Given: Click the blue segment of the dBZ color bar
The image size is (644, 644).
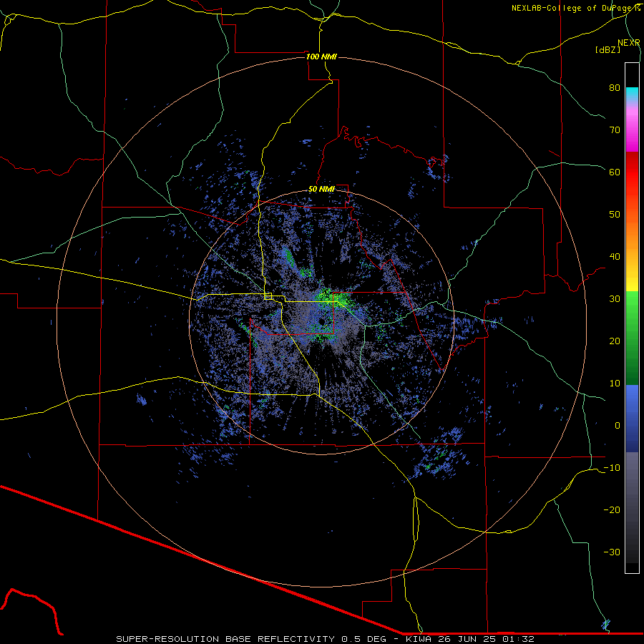Looking at the screenshot, I should (x=632, y=419).
